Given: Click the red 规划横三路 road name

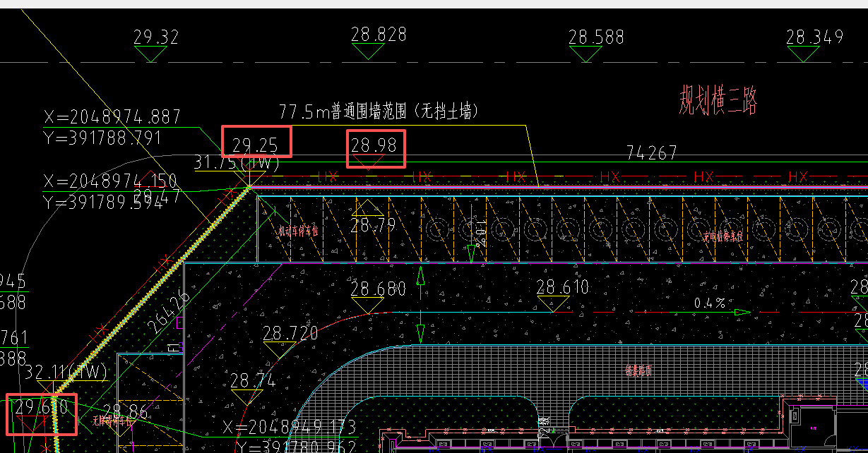Looking at the screenshot, I should [718, 100].
